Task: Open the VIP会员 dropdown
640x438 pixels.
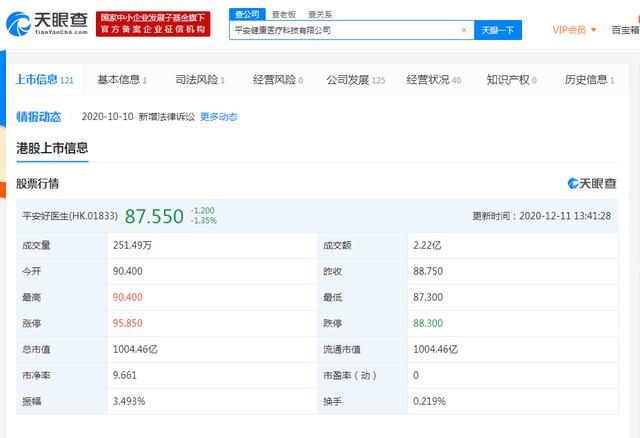Action: [x=575, y=30]
